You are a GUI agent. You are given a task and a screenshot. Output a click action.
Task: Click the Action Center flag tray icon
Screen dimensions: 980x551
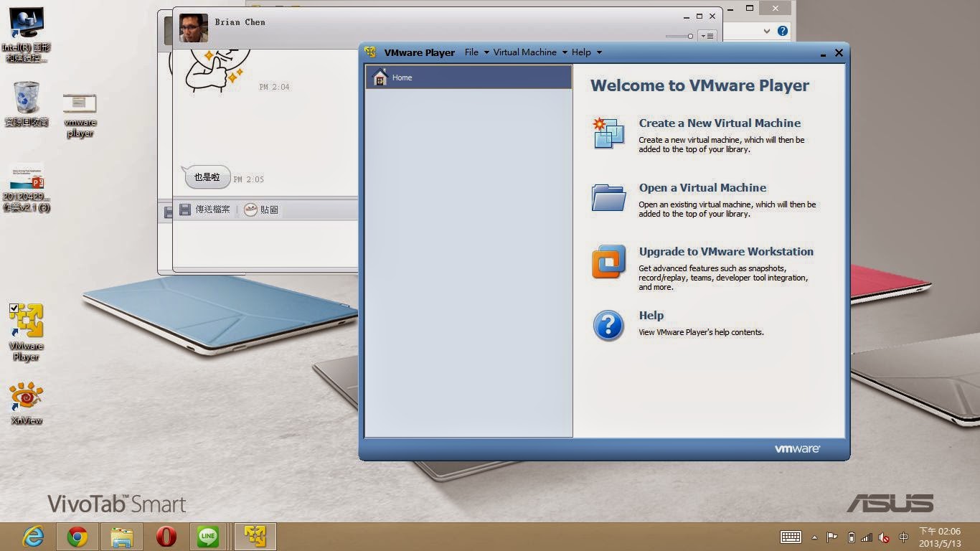coord(832,537)
